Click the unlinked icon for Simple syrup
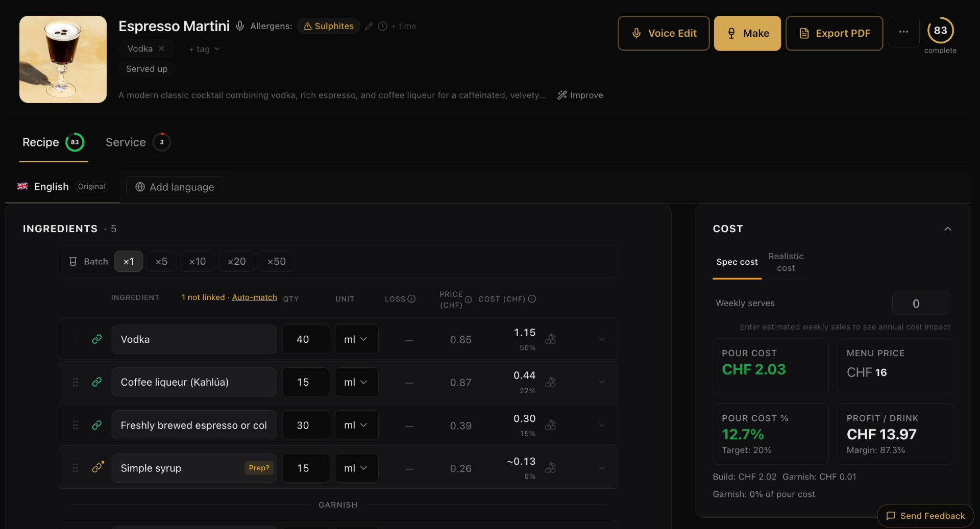Image resolution: width=980 pixels, height=529 pixels. [97, 467]
